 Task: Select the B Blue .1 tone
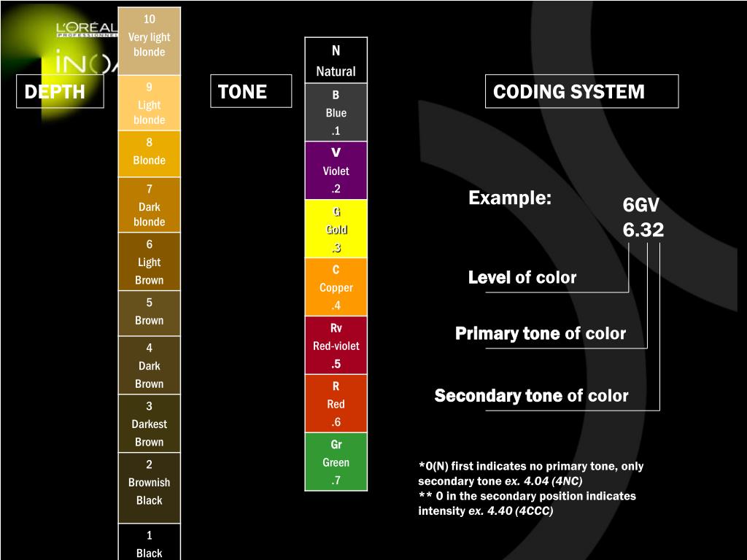tap(336, 112)
